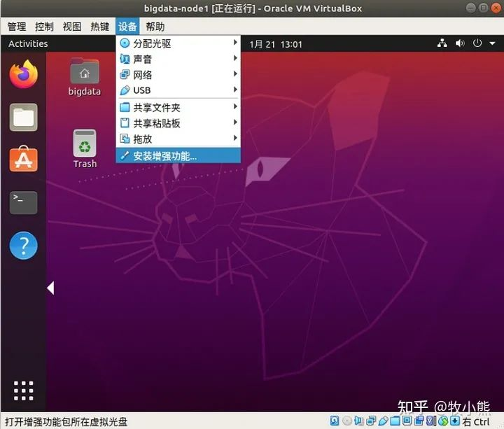Expand the 声音 submenu
The height and width of the screenshot is (429, 504).
(x=178, y=59)
